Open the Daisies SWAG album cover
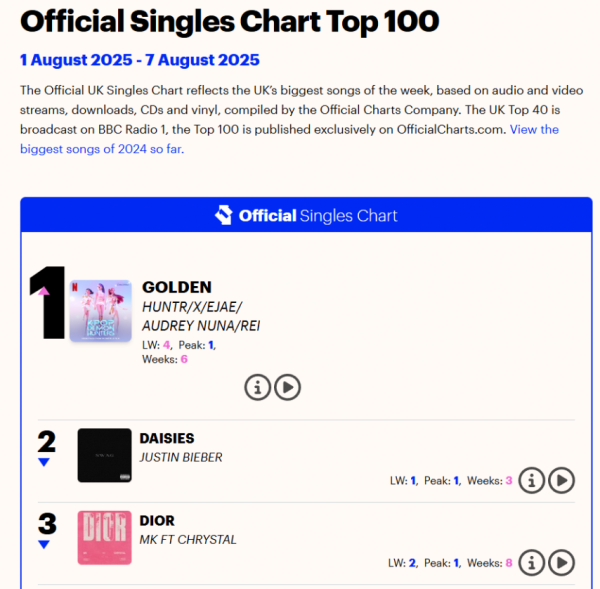600x589 pixels. coord(104,455)
